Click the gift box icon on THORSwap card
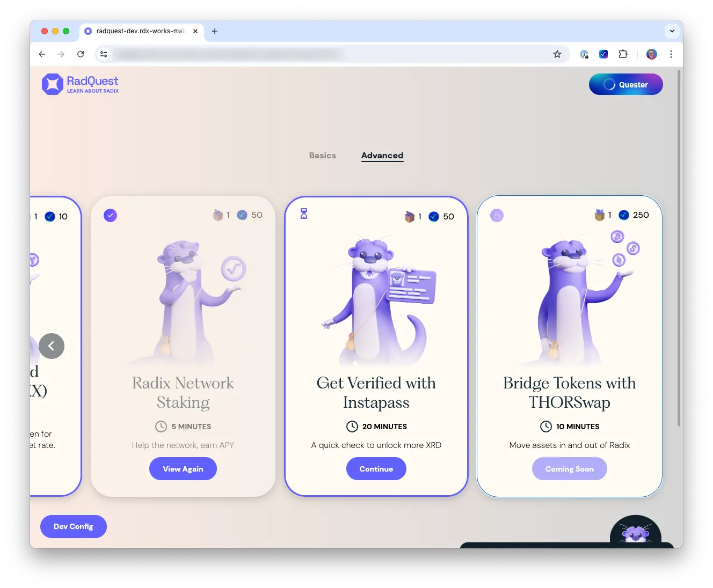 click(600, 215)
